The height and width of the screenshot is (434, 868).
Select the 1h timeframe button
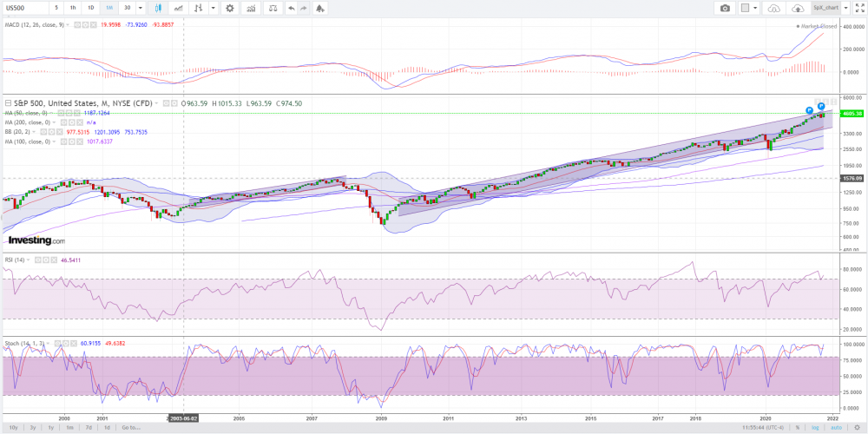[x=73, y=8]
